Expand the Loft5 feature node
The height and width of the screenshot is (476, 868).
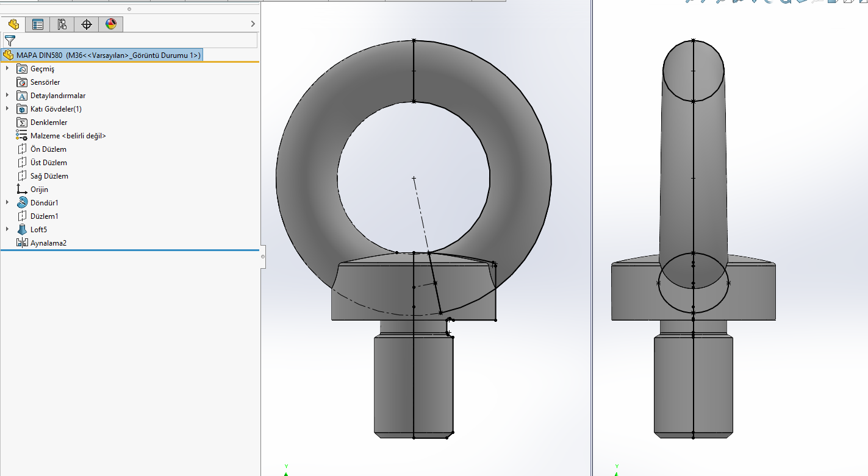(x=7, y=230)
